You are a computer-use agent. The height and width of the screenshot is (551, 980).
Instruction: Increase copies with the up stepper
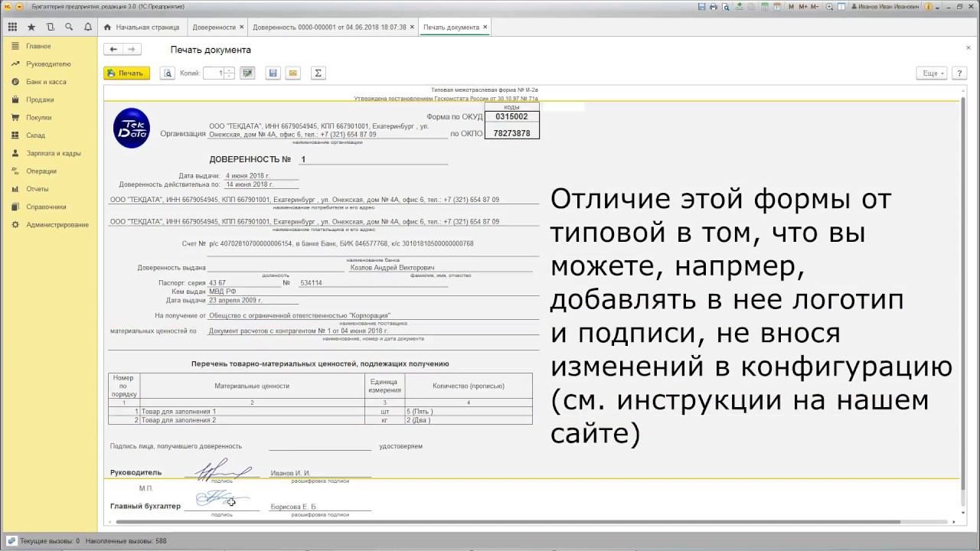tap(229, 70)
